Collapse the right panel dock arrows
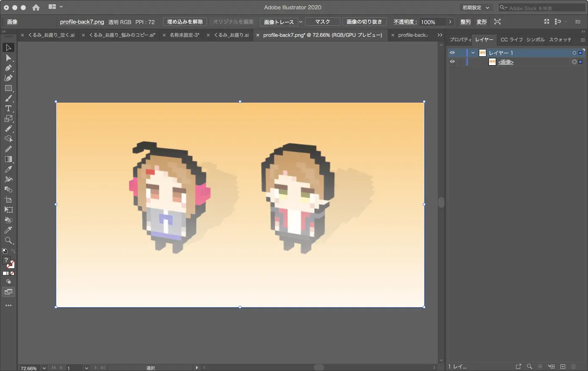This screenshot has height=371, width=588. coord(582,31)
